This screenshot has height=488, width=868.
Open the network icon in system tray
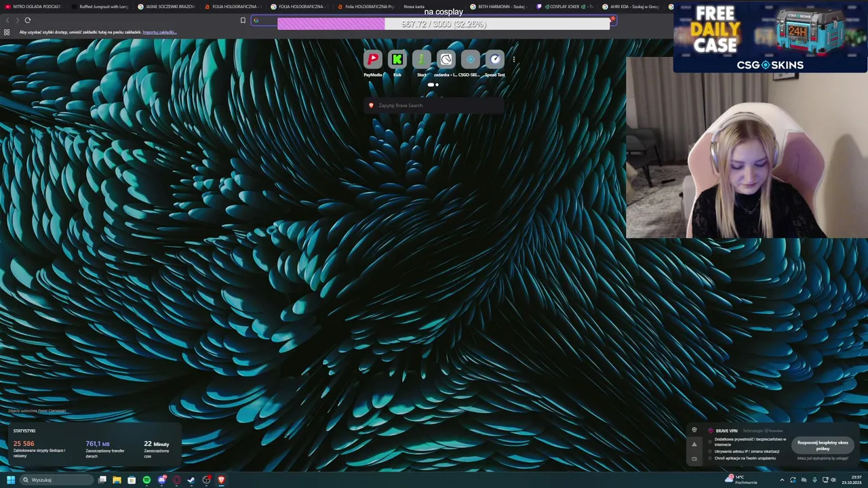[825, 480]
